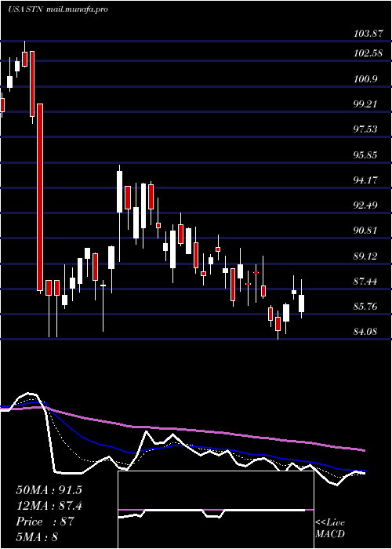
Task: Click the USA STN mail.munafa.pro header text
Action: [x=58, y=9]
